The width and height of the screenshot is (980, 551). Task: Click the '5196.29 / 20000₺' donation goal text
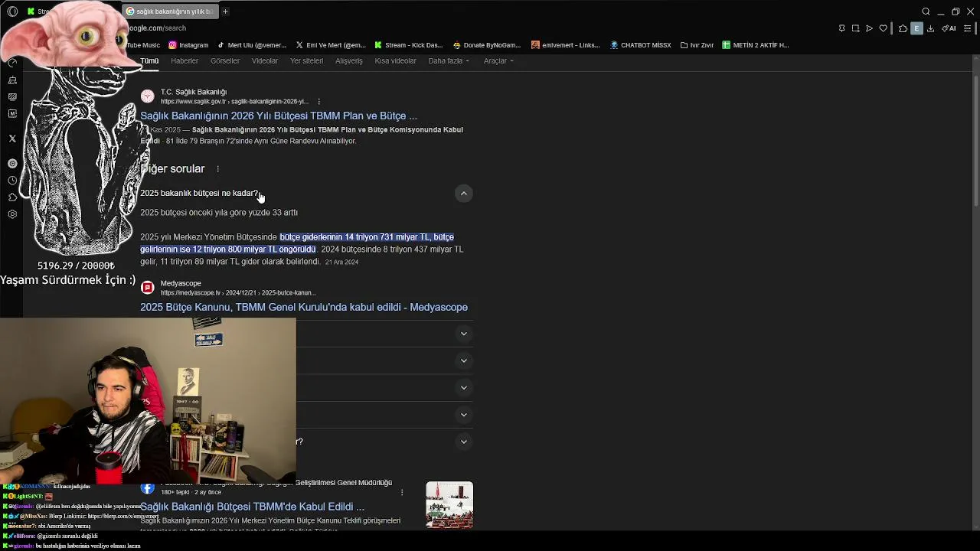click(x=76, y=266)
